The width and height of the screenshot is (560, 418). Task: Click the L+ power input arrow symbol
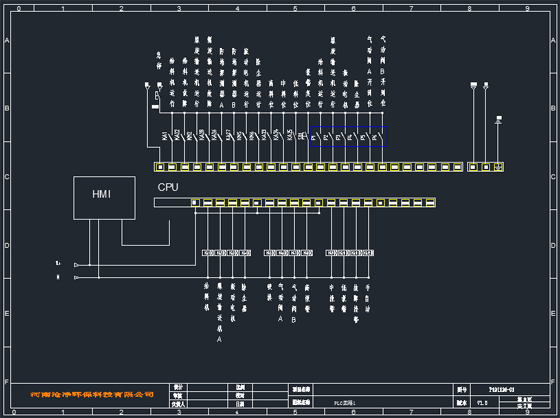(76, 265)
